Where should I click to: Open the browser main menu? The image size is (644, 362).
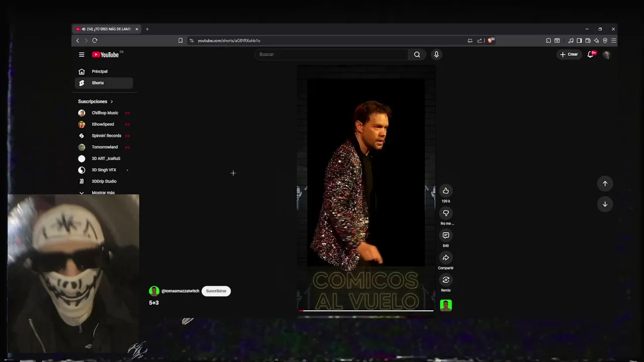[x=613, y=40]
